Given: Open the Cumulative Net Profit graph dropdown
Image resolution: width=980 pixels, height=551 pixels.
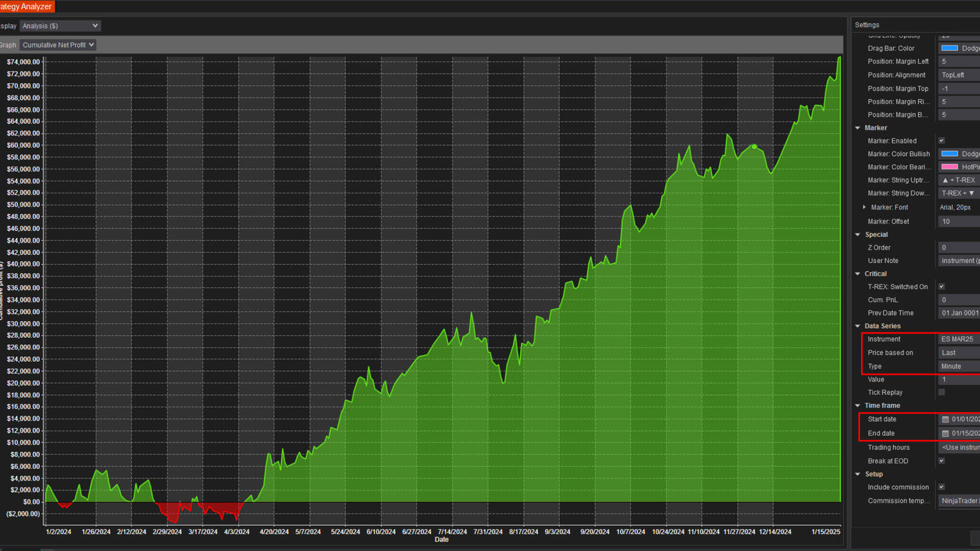Looking at the screenshot, I should [58, 45].
